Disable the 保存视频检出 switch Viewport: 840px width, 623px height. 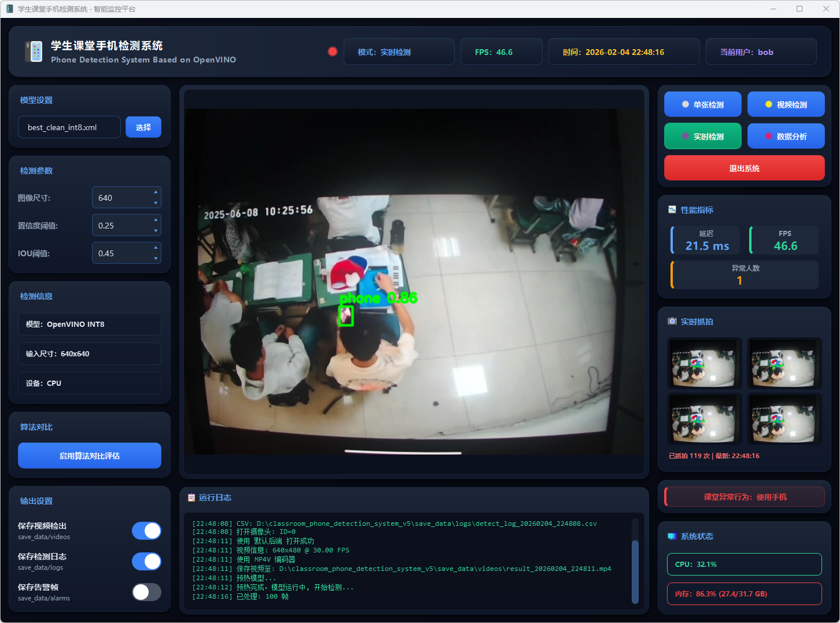tap(146, 530)
